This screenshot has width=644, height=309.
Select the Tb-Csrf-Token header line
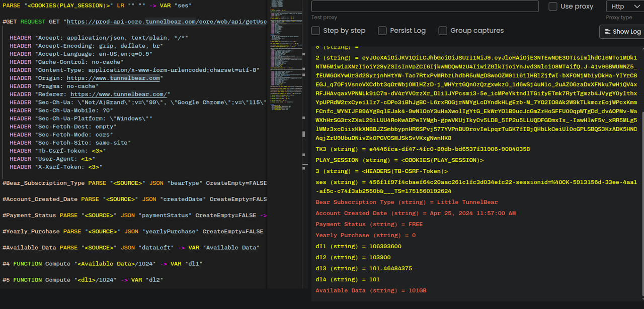pyautogui.click(x=58, y=151)
